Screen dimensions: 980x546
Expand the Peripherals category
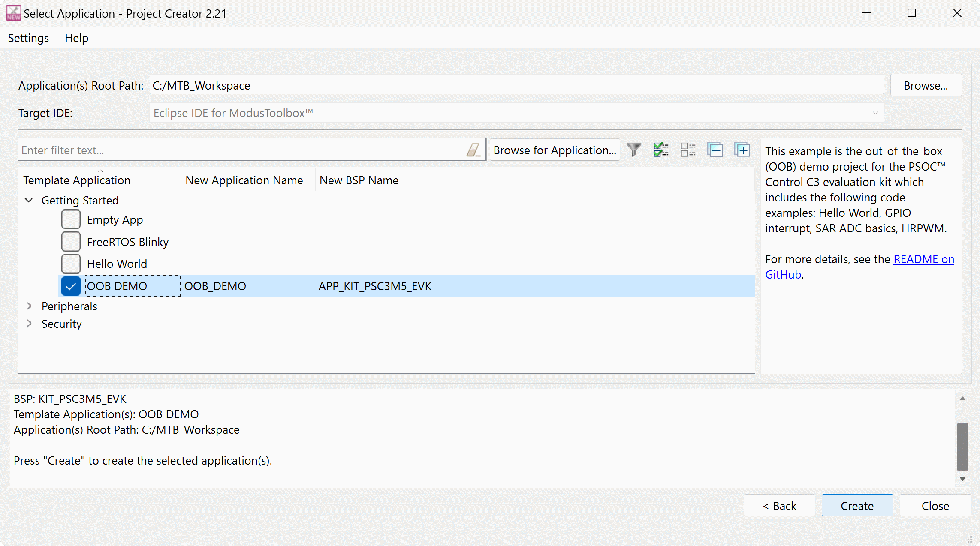pyautogui.click(x=29, y=306)
